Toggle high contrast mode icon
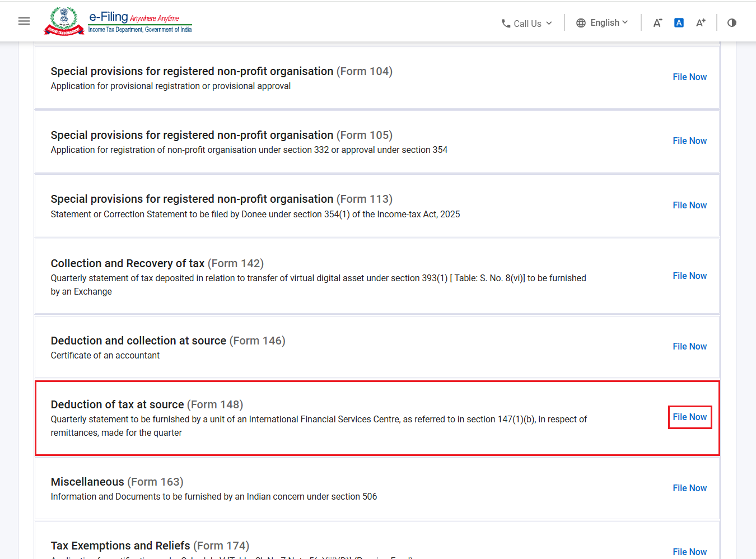 [732, 23]
